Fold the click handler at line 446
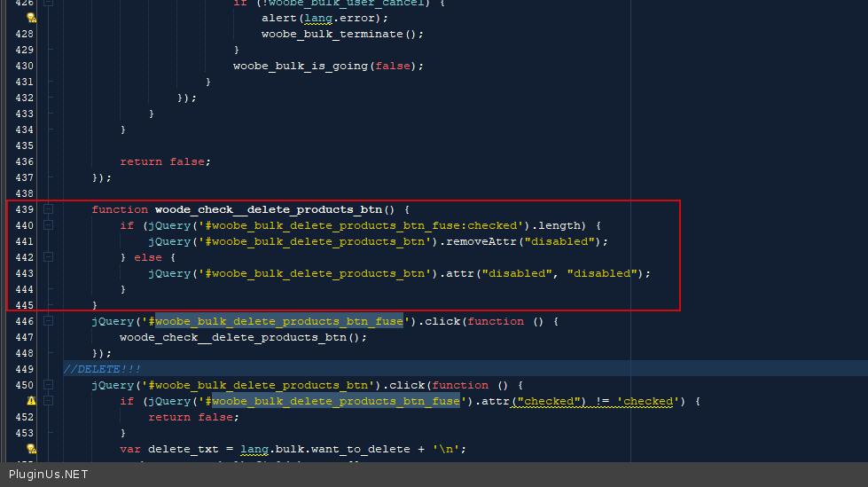The image size is (868, 487). 48,321
